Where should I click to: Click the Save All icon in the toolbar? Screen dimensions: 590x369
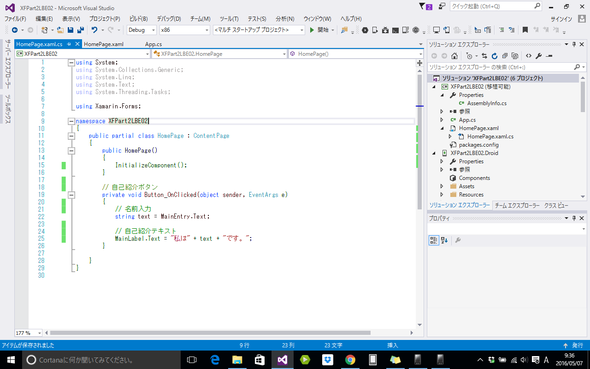tap(80, 30)
